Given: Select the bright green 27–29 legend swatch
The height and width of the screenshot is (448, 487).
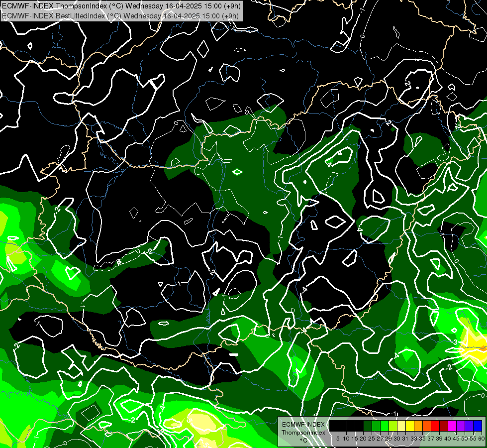Looking at the screenshot, I should 385,426.
